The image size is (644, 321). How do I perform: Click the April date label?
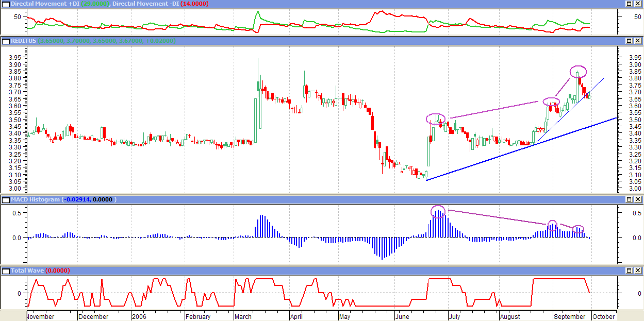click(296, 316)
